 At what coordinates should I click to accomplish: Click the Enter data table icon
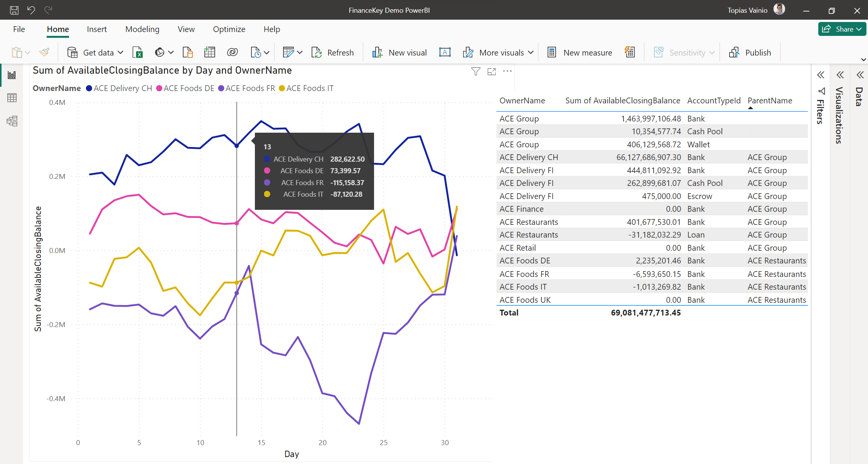[210, 52]
